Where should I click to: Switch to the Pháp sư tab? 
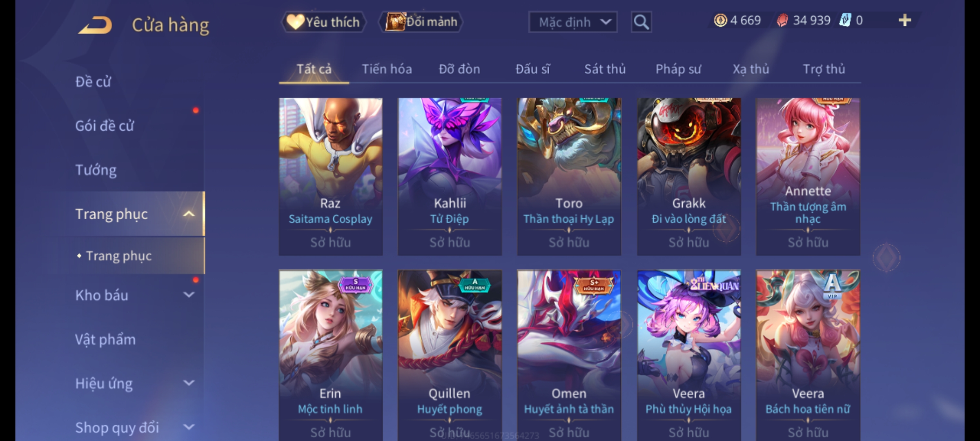coord(678,69)
